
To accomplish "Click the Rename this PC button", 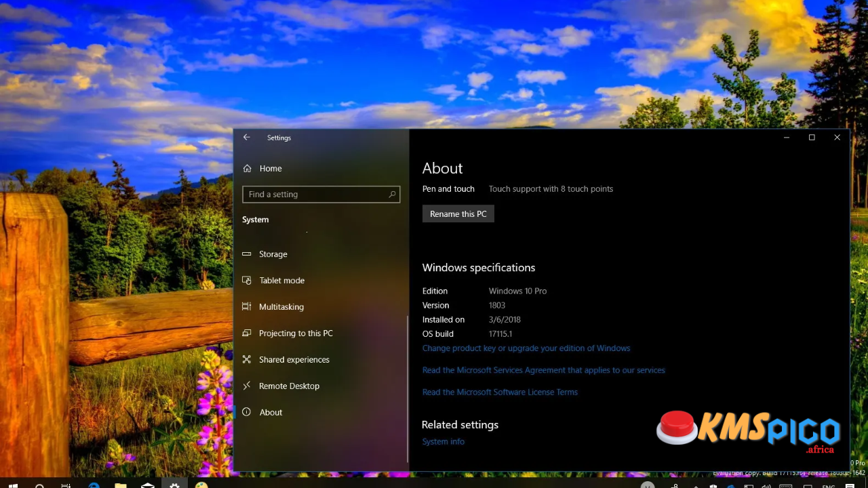I will [x=458, y=214].
